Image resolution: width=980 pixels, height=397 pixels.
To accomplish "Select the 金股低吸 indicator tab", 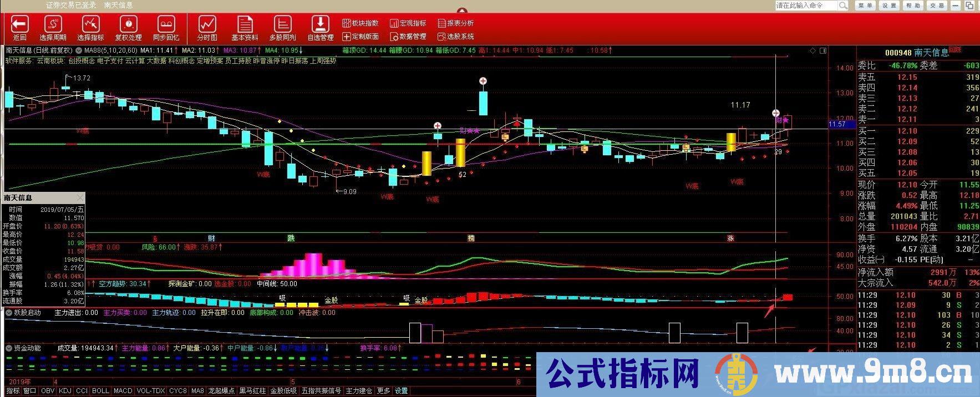I will [x=283, y=391].
